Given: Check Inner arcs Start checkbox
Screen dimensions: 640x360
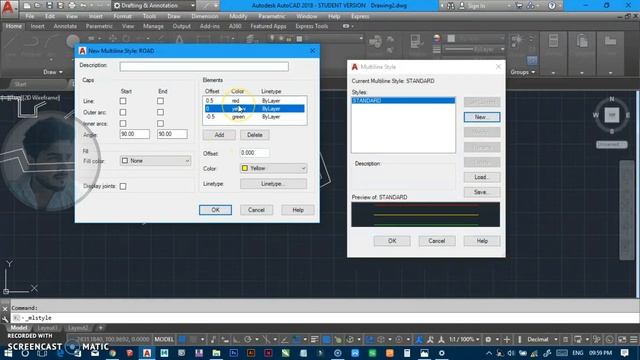Looking at the screenshot, I should (x=123, y=123).
